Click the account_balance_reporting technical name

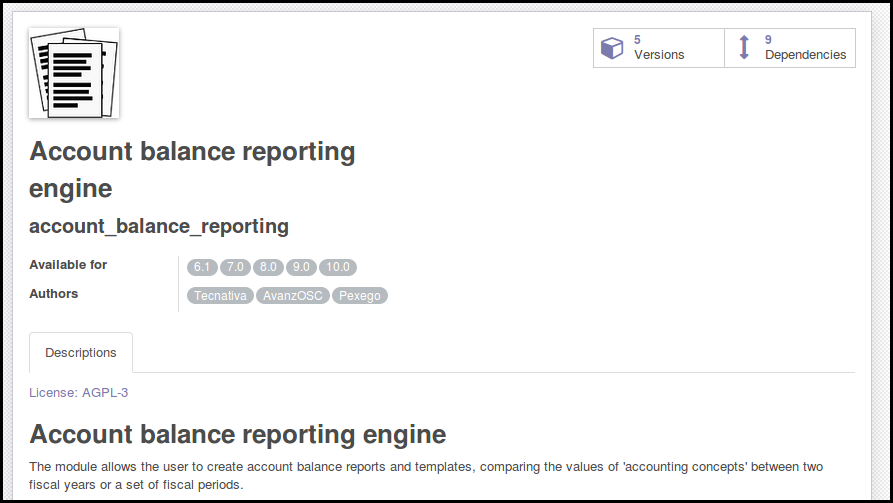pyautogui.click(x=159, y=227)
